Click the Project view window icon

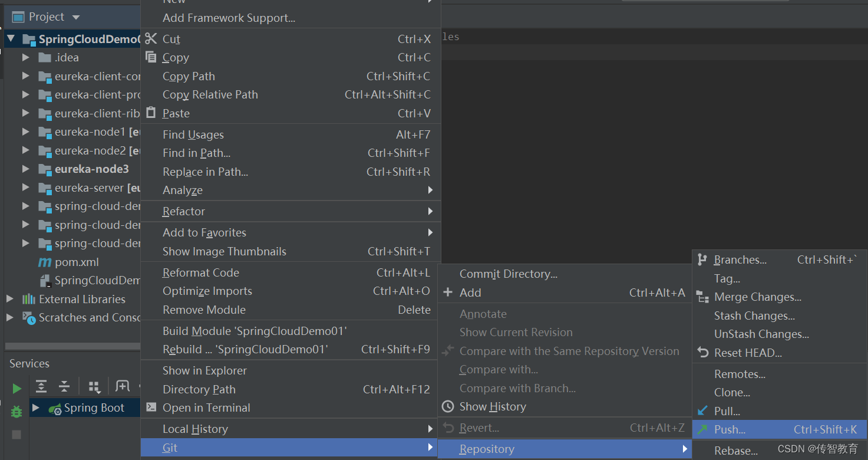click(18, 17)
